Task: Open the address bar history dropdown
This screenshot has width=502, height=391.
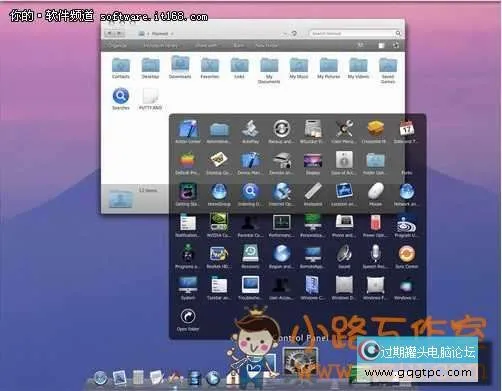Action: click(285, 34)
